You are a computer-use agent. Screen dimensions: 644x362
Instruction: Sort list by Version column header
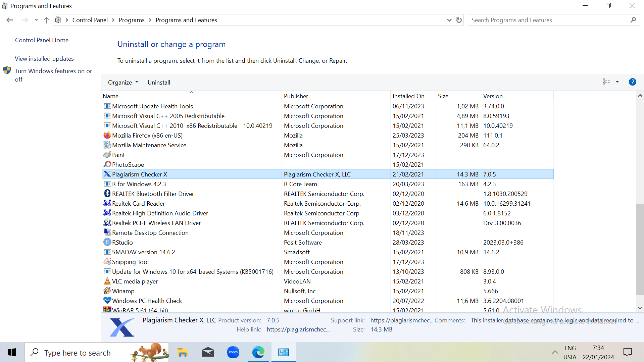tap(517, 96)
